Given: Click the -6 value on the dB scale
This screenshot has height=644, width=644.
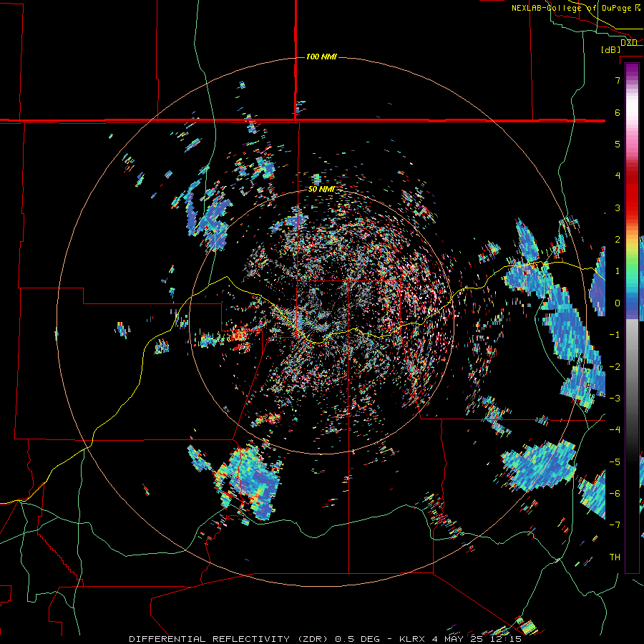Looking at the screenshot, I should (x=615, y=494).
